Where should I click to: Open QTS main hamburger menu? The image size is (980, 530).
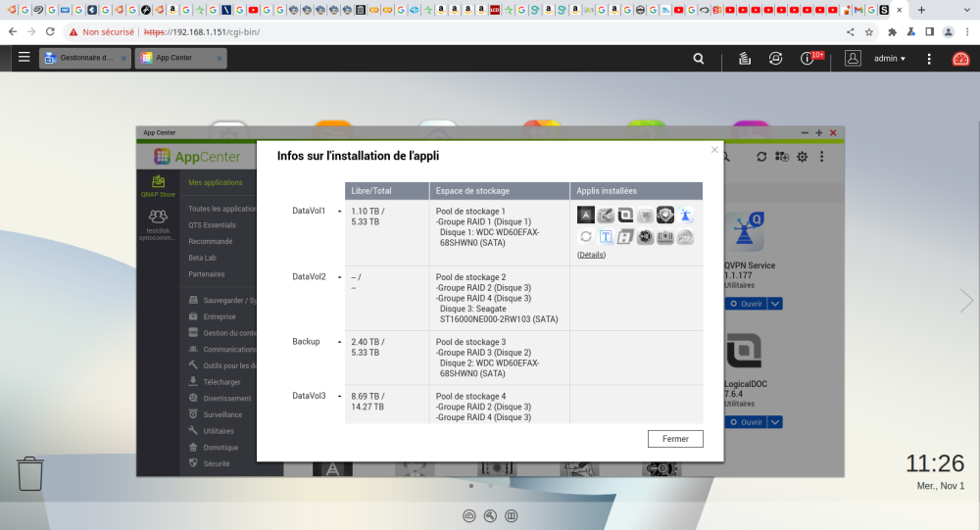click(24, 58)
